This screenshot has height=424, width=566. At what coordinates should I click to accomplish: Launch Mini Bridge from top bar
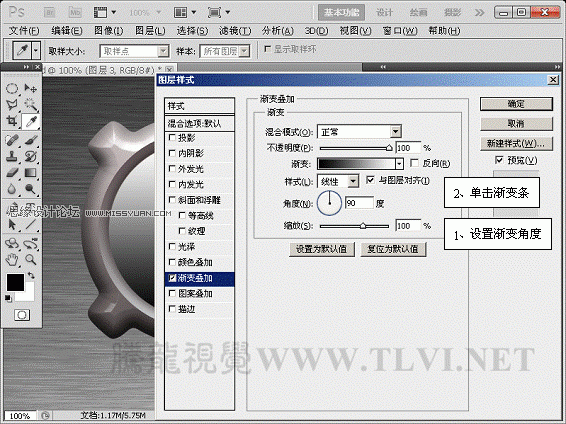(75, 13)
